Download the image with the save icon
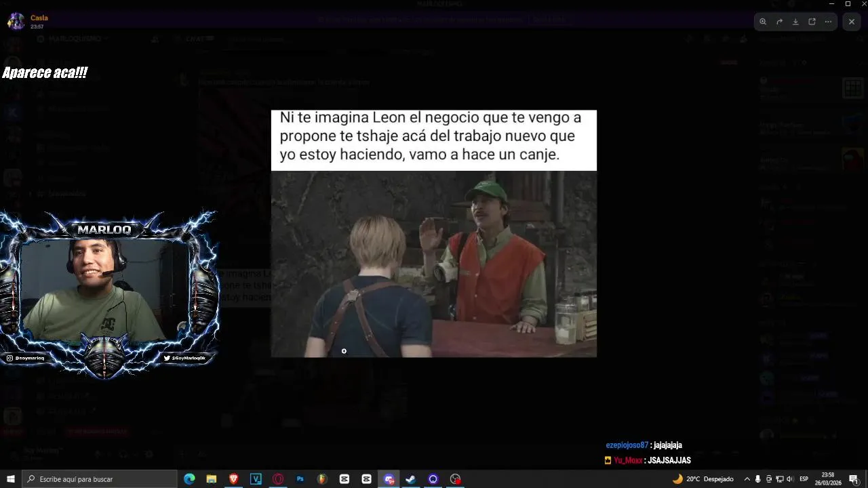This screenshot has height=488, width=868. (x=795, y=22)
